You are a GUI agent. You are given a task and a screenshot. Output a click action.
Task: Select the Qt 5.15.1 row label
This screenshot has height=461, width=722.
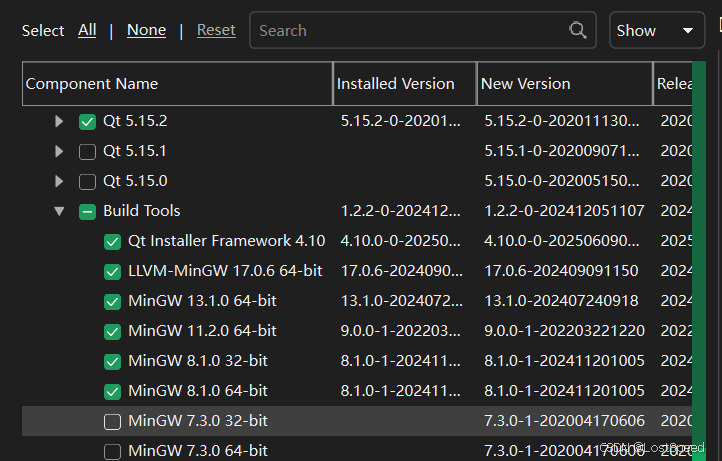click(134, 151)
